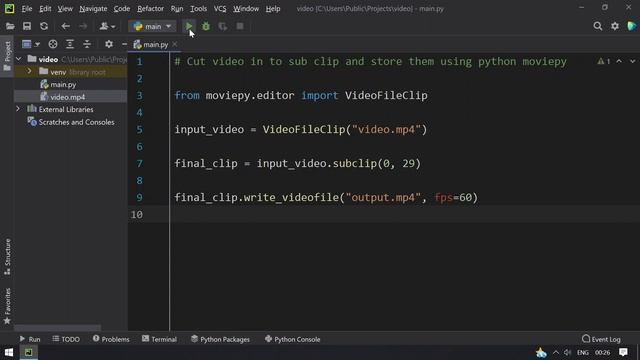Open the Windows notification center icon
This screenshot has width=640, height=360.
[x=623, y=353]
